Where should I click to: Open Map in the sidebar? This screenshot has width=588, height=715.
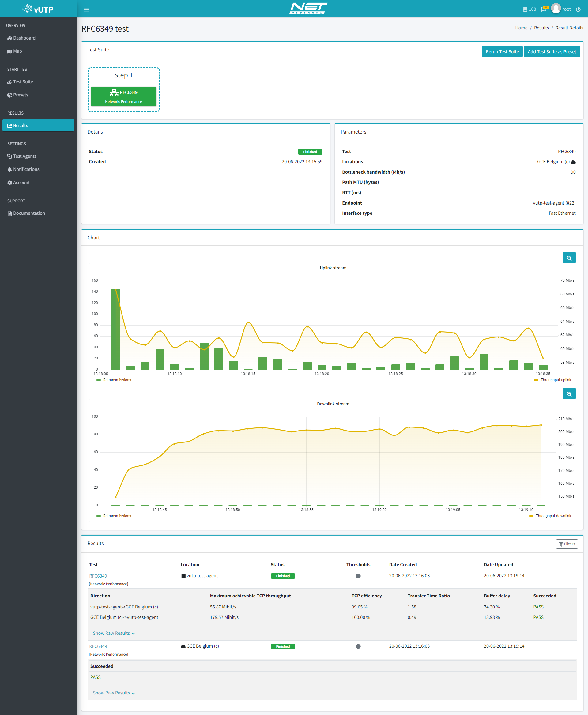[x=38, y=51]
